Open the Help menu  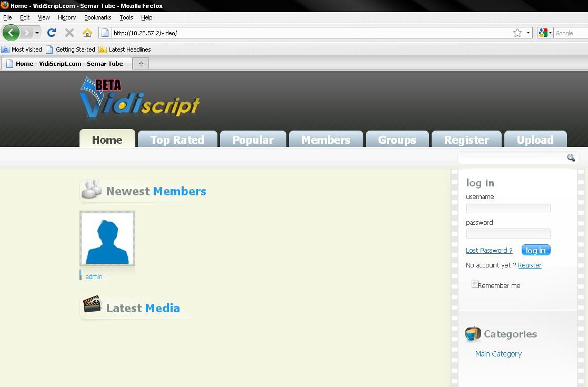pos(147,17)
